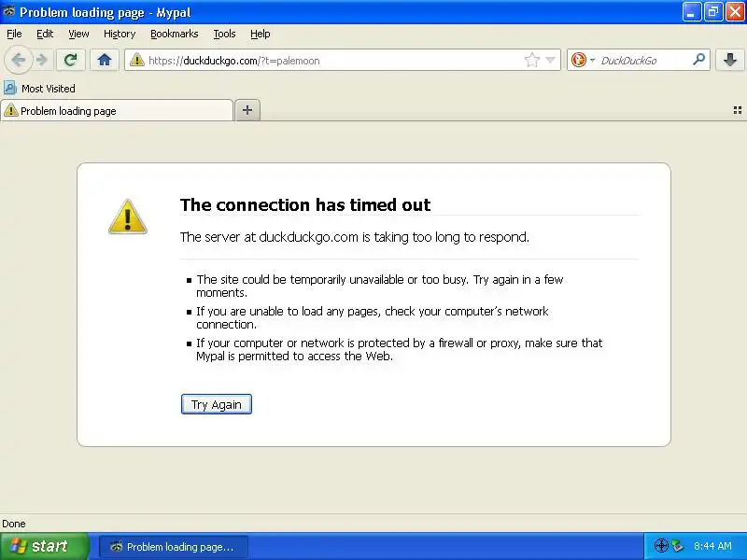Go back with the Back arrow button
Screen dimensions: 747x560
pos(19,60)
